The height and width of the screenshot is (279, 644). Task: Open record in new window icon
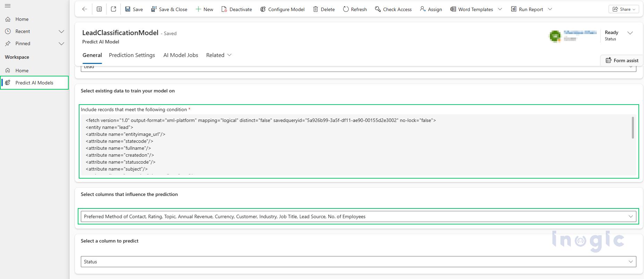[113, 9]
